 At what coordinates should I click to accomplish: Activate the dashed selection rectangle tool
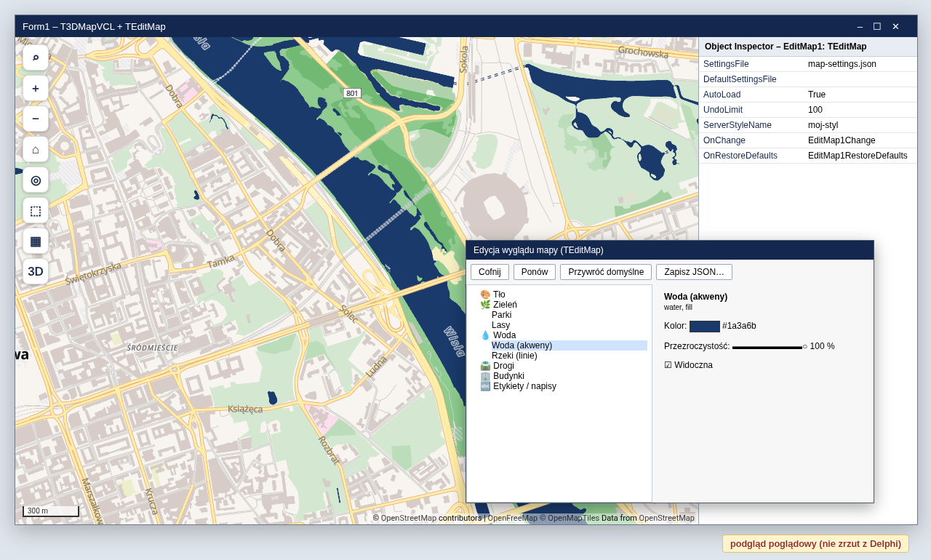pos(36,210)
